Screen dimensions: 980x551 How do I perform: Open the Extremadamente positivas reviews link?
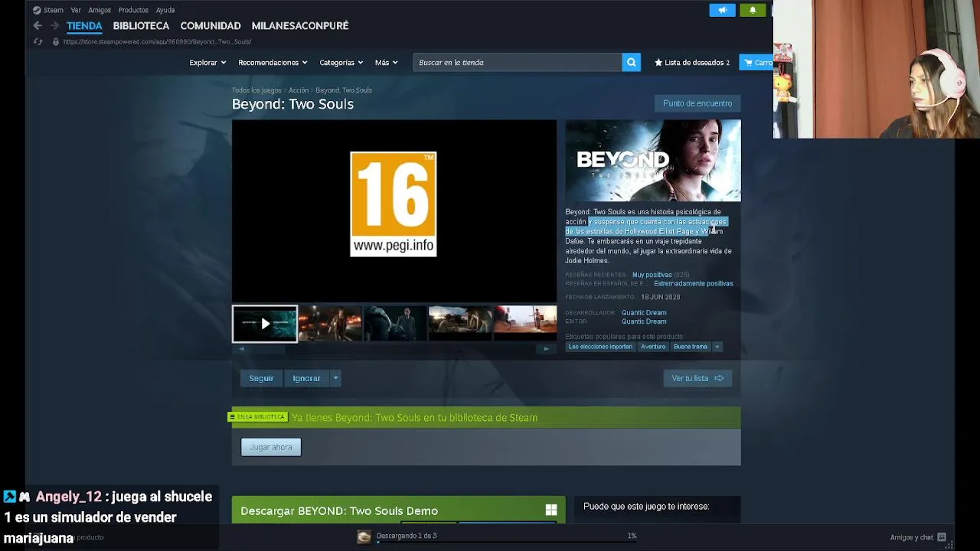tap(694, 283)
